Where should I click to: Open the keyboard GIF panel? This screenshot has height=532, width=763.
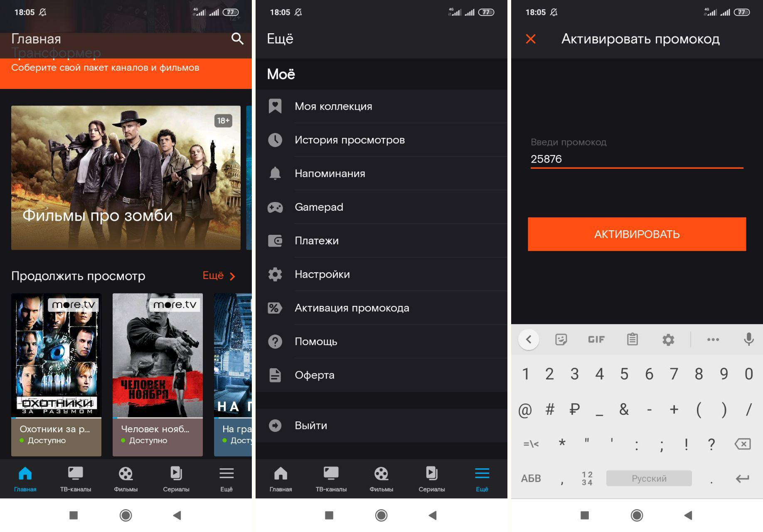point(596,340)
